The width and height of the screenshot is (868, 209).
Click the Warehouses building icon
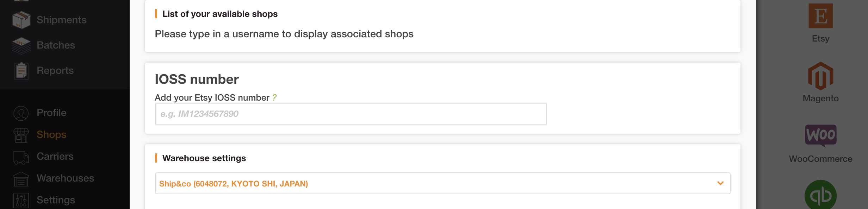(x=21, y=178)
